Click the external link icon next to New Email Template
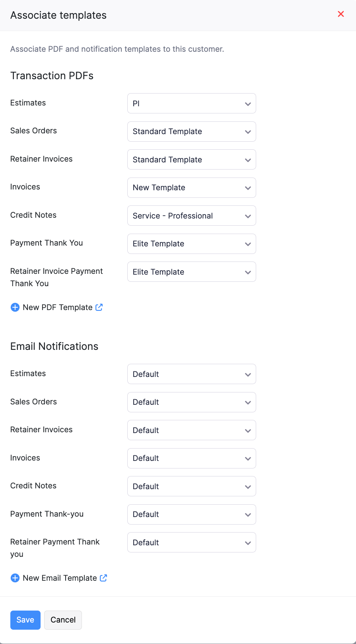The height and width of the screenshot is (644, 356). tap(104, 578)
